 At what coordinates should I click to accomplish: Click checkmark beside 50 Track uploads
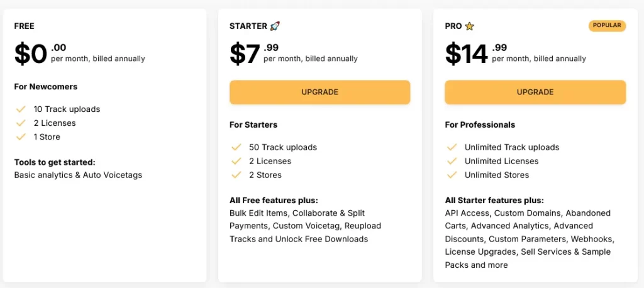pyautogui.click(x=236, y=147)
